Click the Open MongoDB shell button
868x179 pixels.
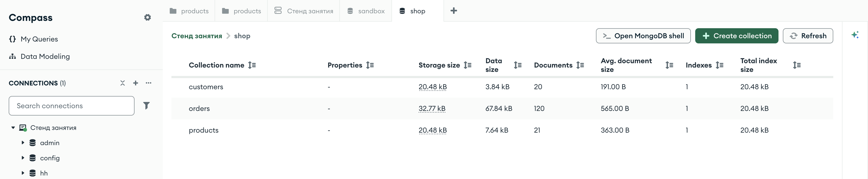click(643, 36)
